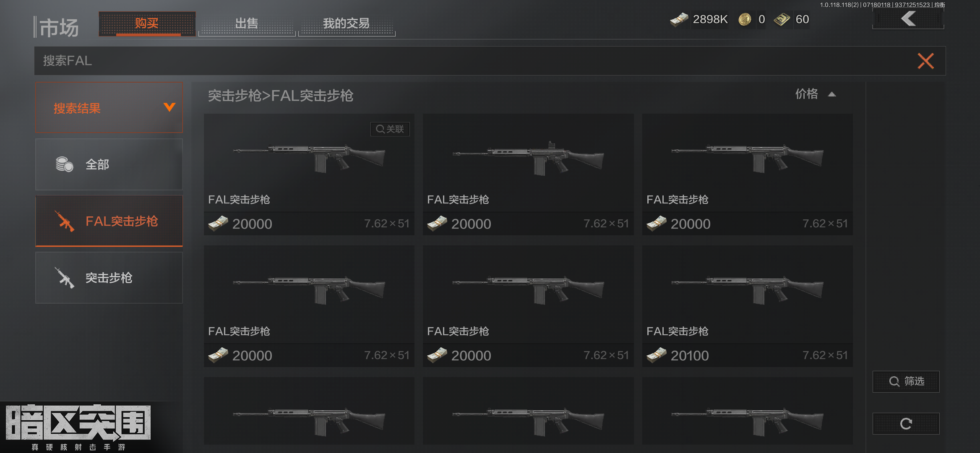Screen dimensions: 980x453
Task: Clear the search with orange X
Action: point(925,61)
